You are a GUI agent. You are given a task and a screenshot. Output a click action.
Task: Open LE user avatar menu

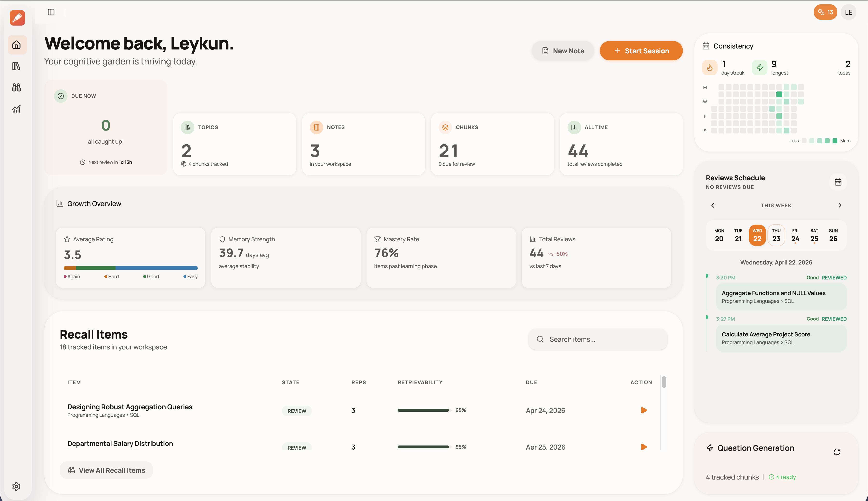click(848, 12)
